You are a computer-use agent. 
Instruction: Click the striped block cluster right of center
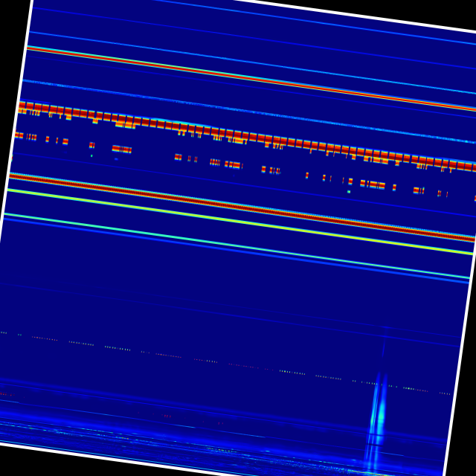[x=373, y=184]
